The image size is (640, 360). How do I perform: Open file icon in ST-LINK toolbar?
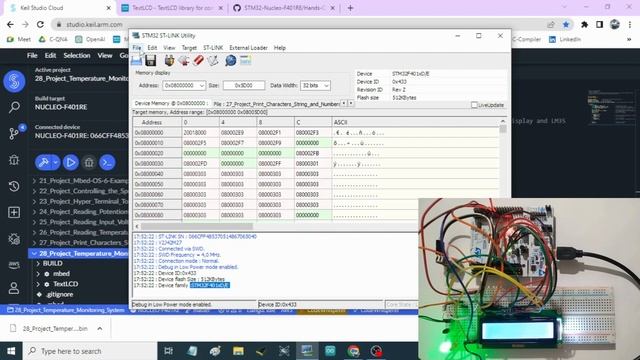pyautogui.click(x=136, y=60)
